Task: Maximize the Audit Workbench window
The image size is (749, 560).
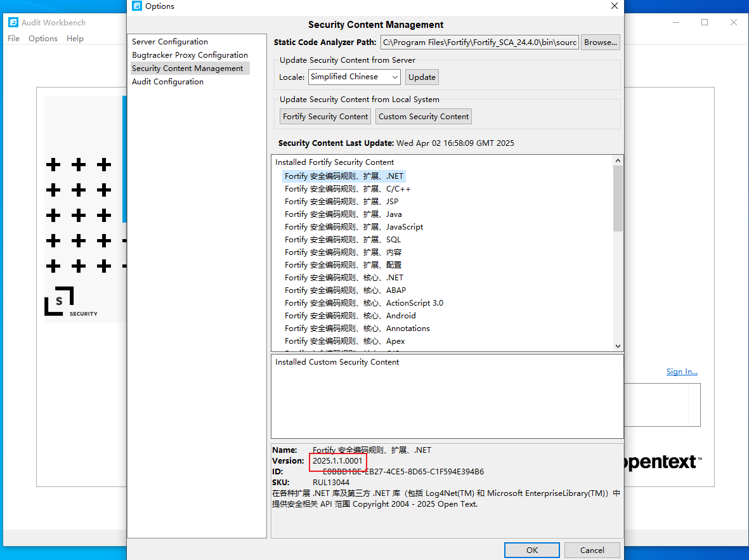Action: coord(705,22)
